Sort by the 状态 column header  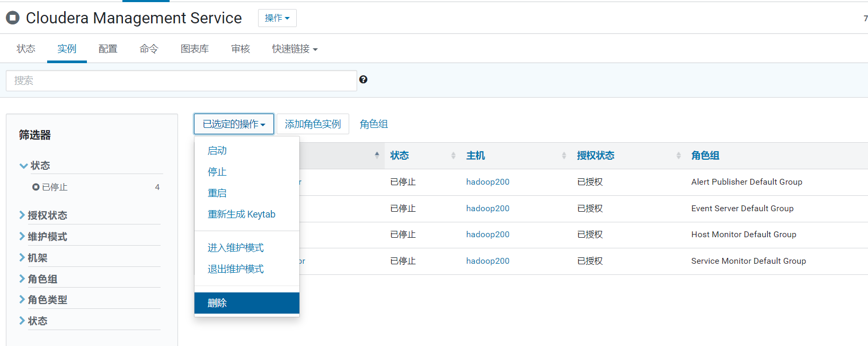pos(400,155)
